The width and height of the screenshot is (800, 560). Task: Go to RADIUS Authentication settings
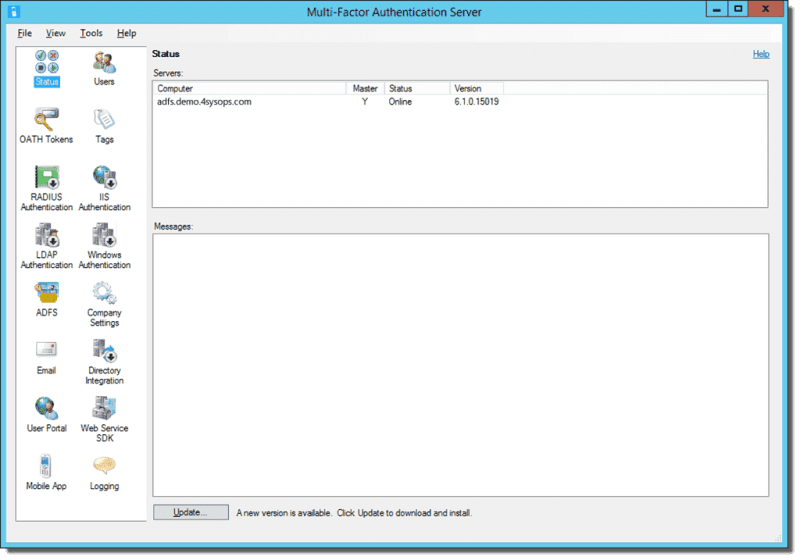coord(46,188)
